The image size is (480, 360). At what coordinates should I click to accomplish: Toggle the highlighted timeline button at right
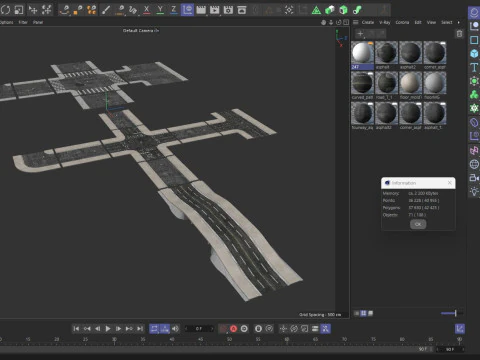[326, 329]
